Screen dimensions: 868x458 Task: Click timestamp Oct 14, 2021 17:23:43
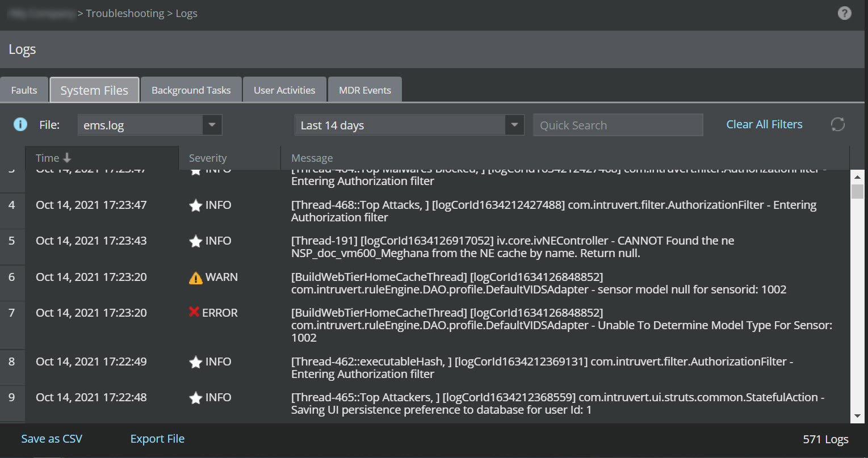click(x=91, y=241)
